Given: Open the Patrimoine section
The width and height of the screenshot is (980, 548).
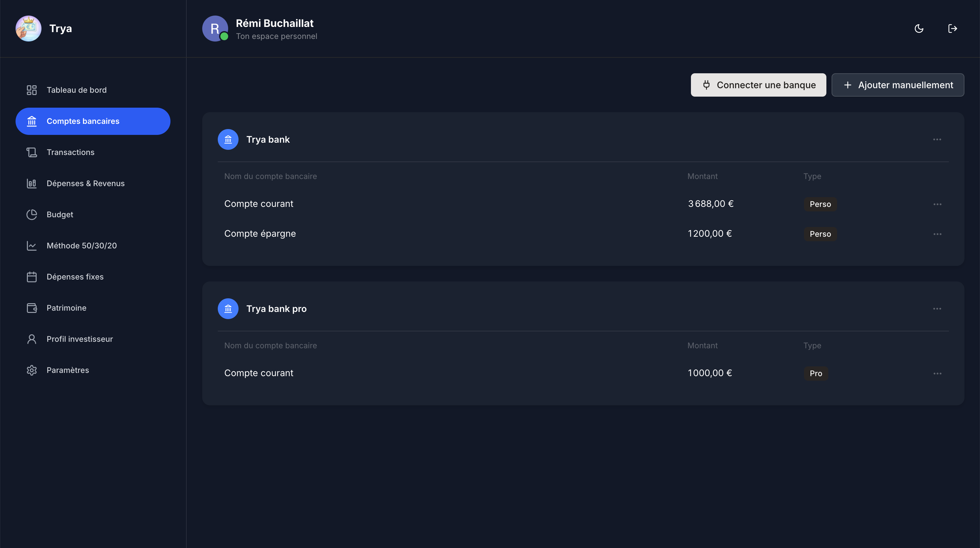Looking at the screenshot, I should (66, 308).
